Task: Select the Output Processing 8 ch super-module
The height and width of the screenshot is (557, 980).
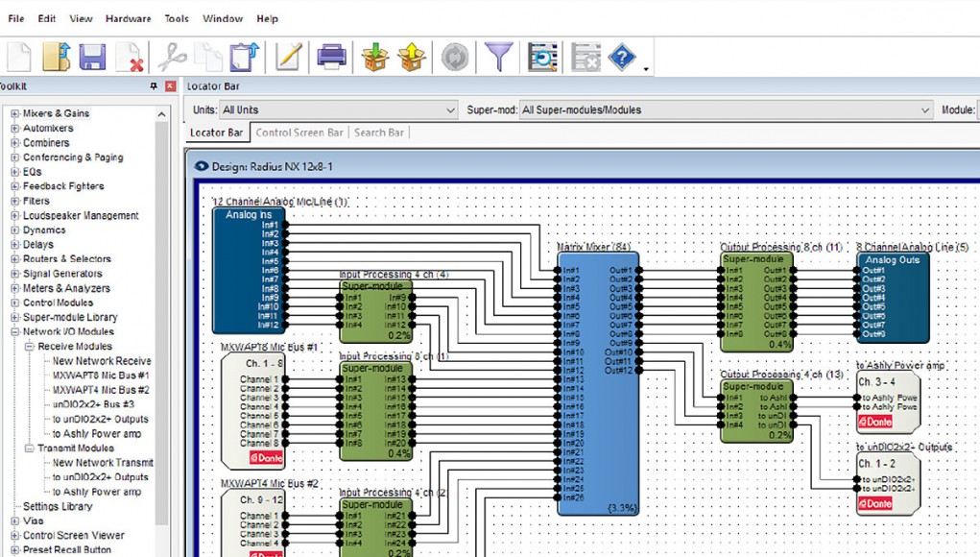Action: (757, 302)
